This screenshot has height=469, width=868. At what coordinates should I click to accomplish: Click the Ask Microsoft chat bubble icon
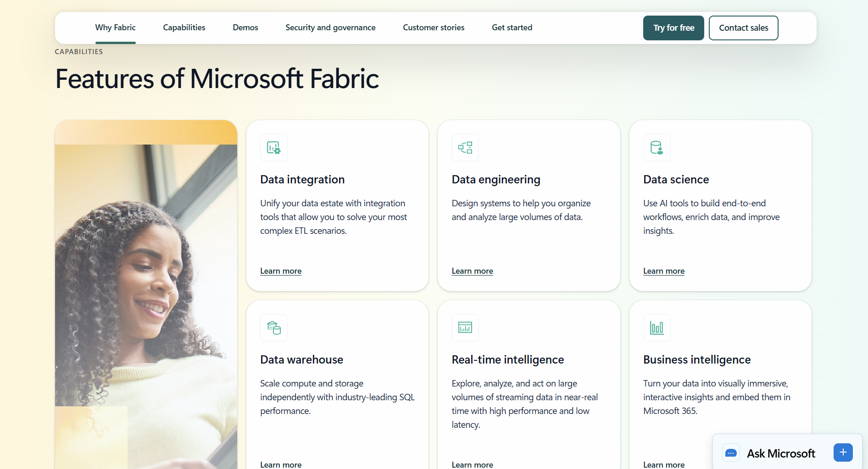pos(731,453)
